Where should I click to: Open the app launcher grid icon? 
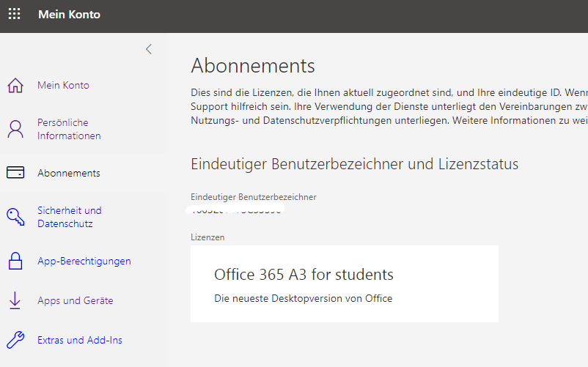(x=14, y=14)
